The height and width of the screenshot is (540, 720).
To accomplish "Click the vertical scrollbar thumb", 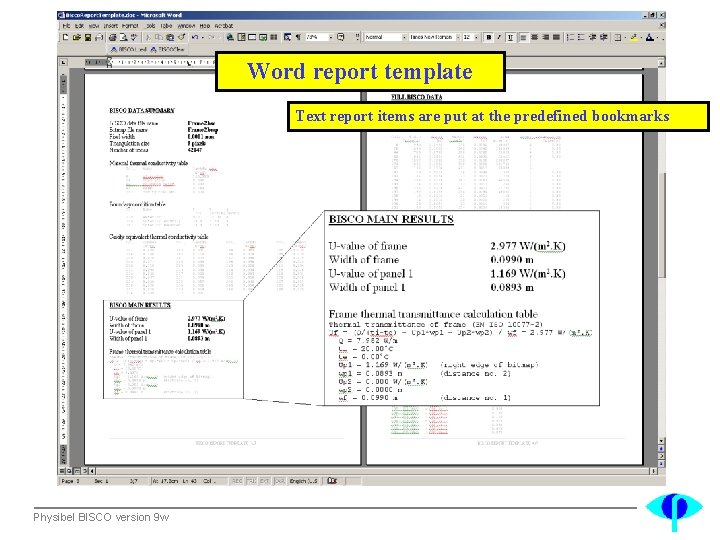I will [662, 225].
